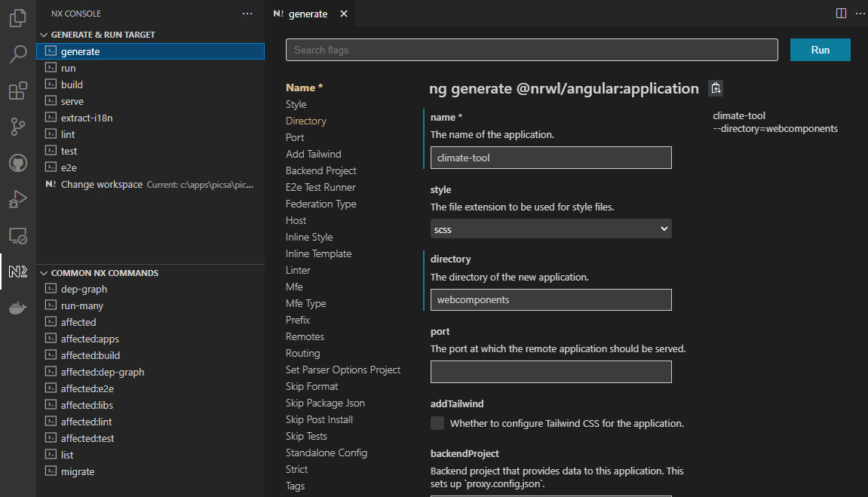The image size is (868, 497).
Task: Open the style scss dropdown
Action: (551, 229)
